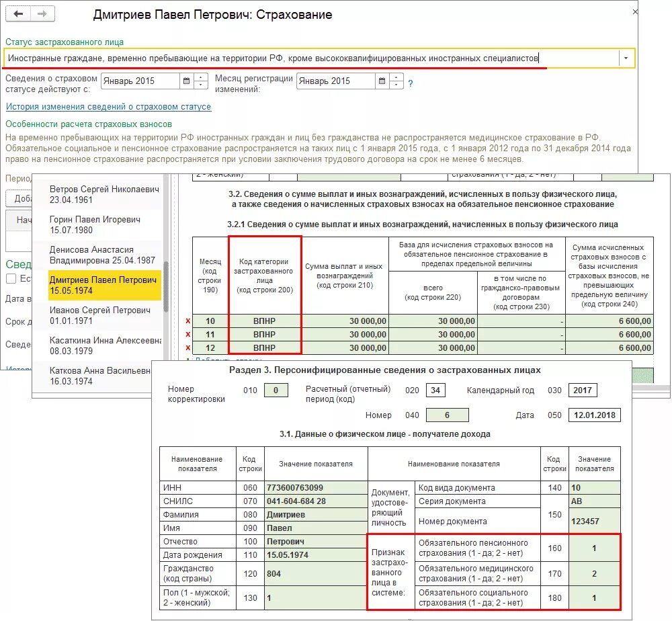Click medical insurance flag value in row 170
672x621 pixels.
coord(595,573)
